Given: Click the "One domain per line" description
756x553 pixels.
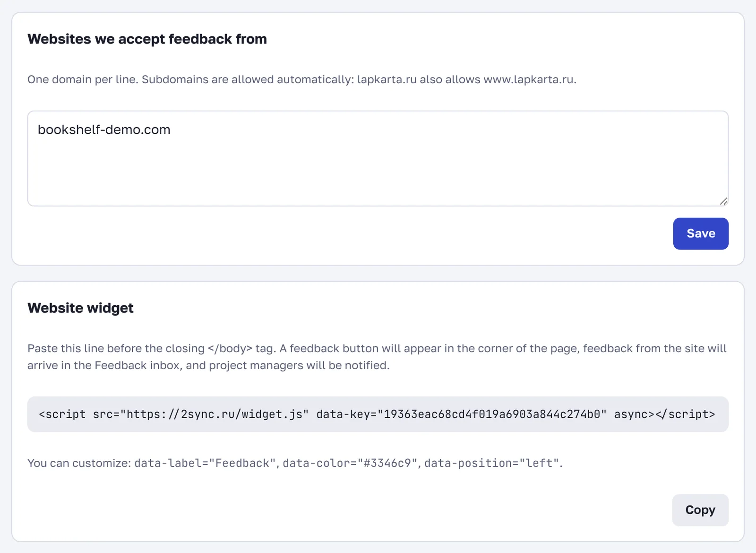Looking at the screenshot, I should 302,79.
